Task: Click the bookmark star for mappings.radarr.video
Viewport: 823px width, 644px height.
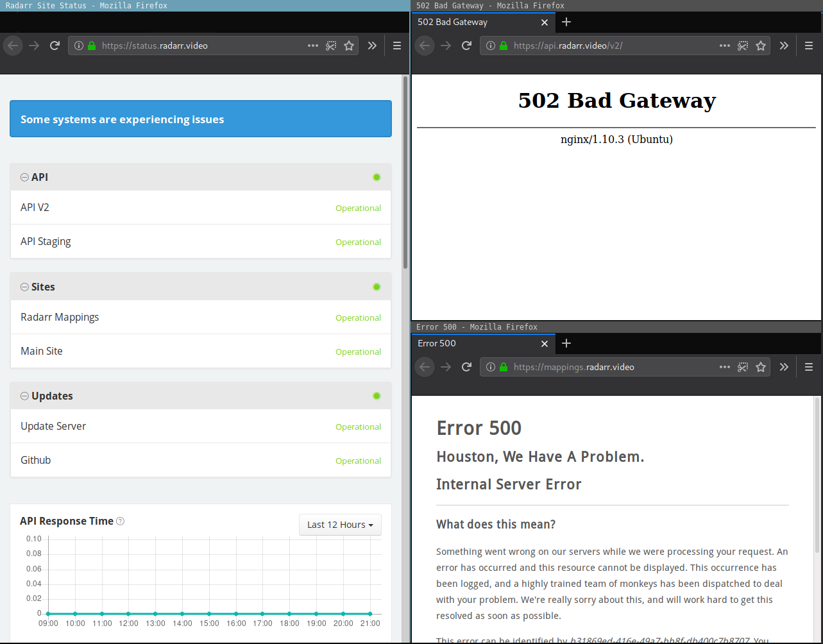Action: coord(760,367)
